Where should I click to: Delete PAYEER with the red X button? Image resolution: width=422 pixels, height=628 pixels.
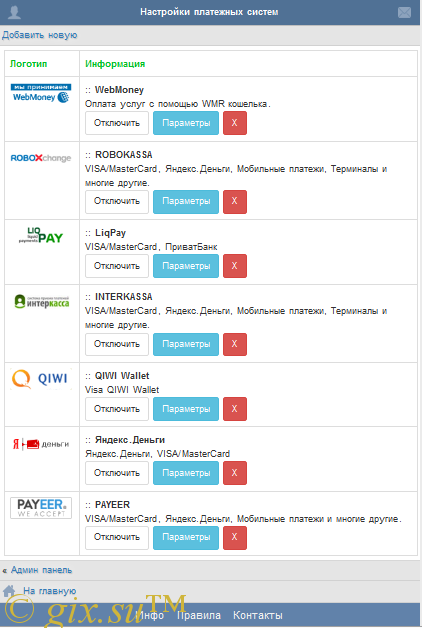click(235, 537)
